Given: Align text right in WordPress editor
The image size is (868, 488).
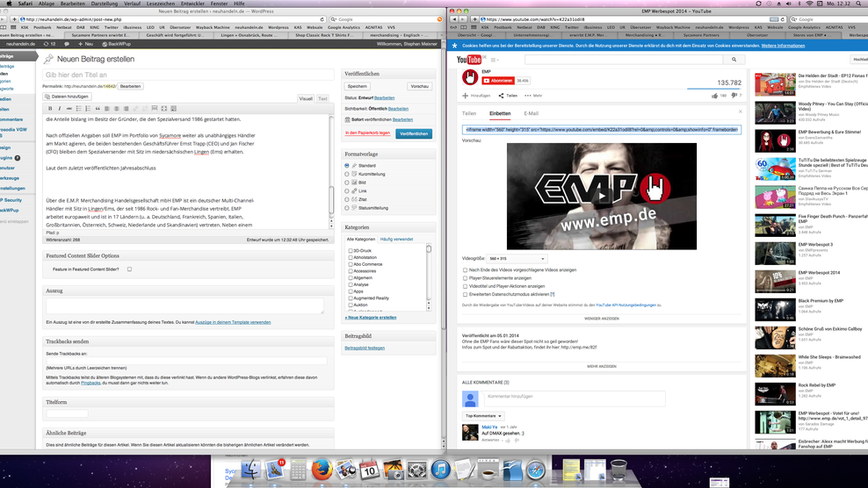Looking at the screenshot, I should pyautogui.click(x=126, y=109).
